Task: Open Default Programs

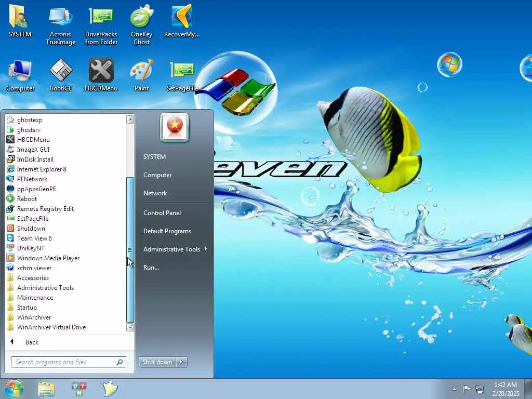Action: pyautogui.click(x=167, y=231)
